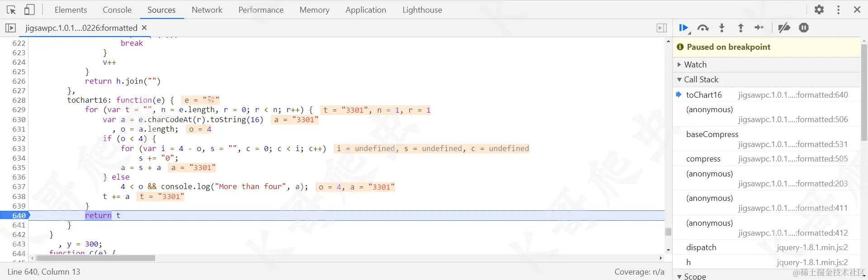This screenshot has height=280, width=868.
Task: Click 'Line 640, Column 13' status text
Action: click(x=44, y=272)
